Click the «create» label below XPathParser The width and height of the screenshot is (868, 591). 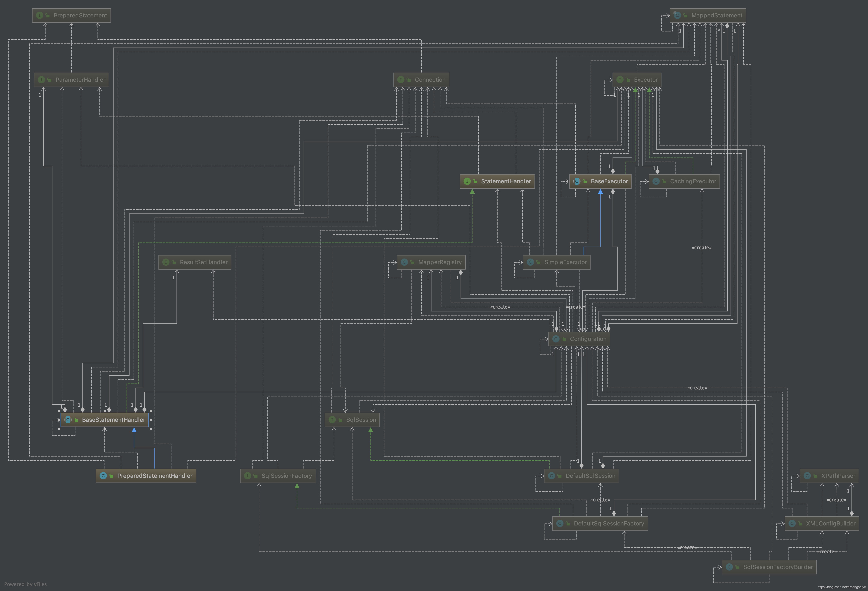[836, 500]
